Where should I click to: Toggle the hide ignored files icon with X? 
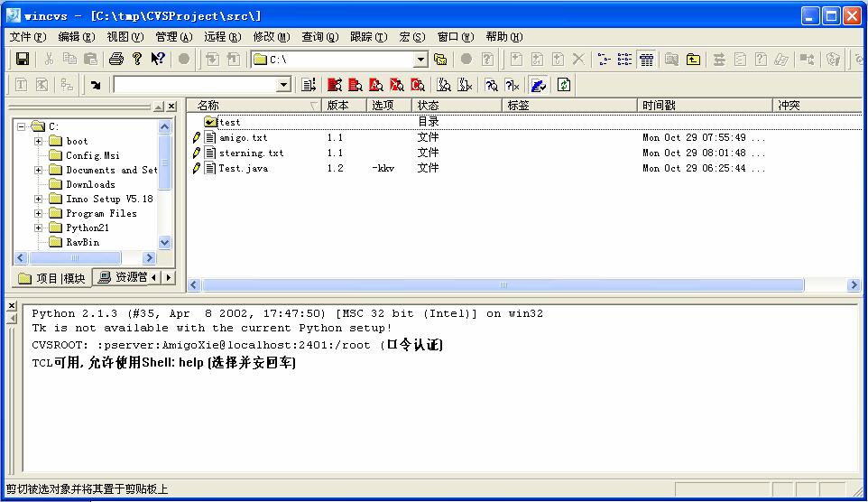point(465,85)
